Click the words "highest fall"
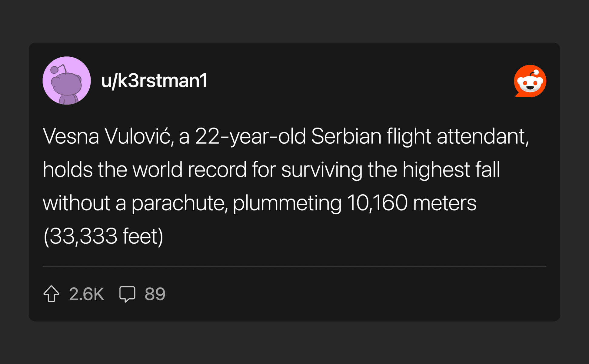 (451, 170)
